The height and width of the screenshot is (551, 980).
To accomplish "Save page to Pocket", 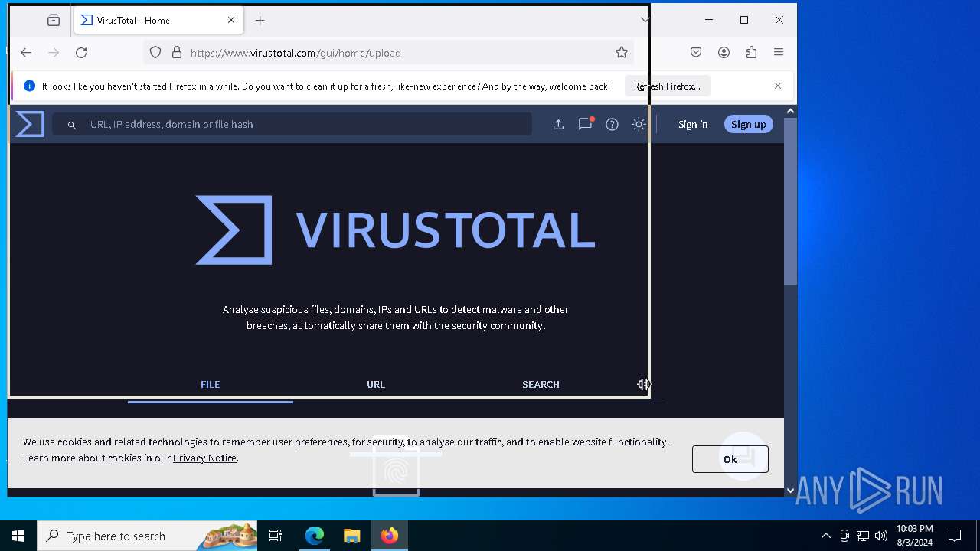I will tap(696, 53).
